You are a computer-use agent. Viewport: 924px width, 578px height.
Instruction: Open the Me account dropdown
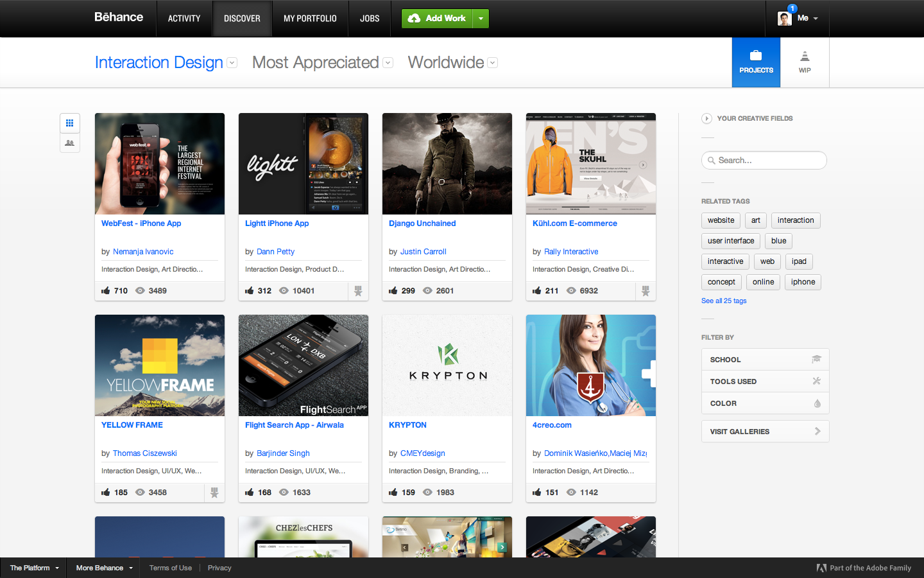tap(808, 19)
